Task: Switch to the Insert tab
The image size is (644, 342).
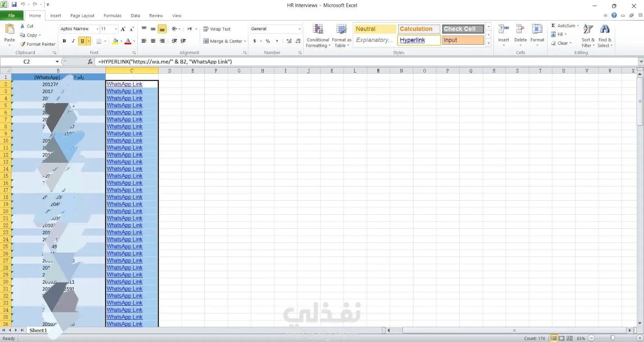Action: pyautogui.click(x=56, y=16)
